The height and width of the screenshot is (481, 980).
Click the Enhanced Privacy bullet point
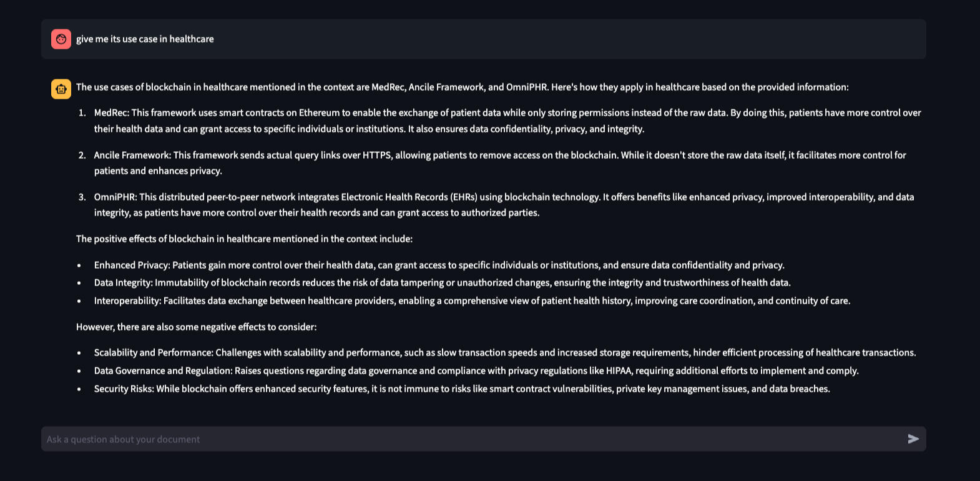coord(439,265)
